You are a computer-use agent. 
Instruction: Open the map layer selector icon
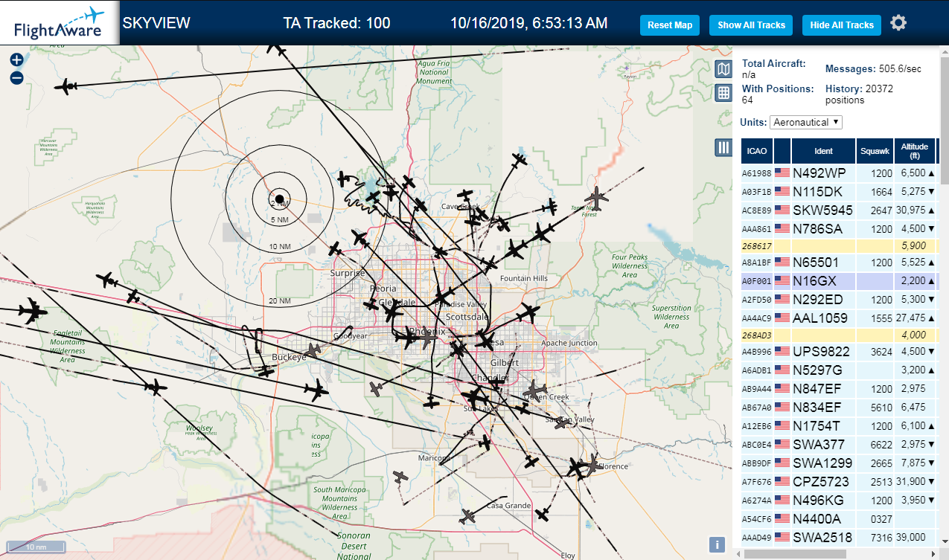point(723,69)
